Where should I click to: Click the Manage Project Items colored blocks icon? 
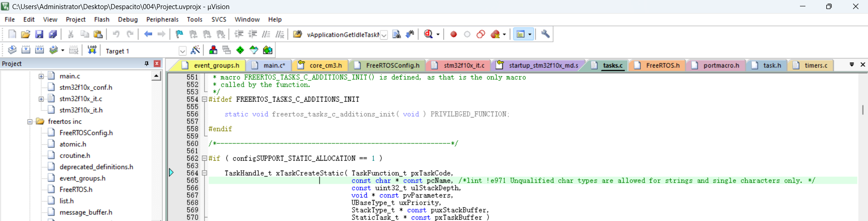coord(213,50)
